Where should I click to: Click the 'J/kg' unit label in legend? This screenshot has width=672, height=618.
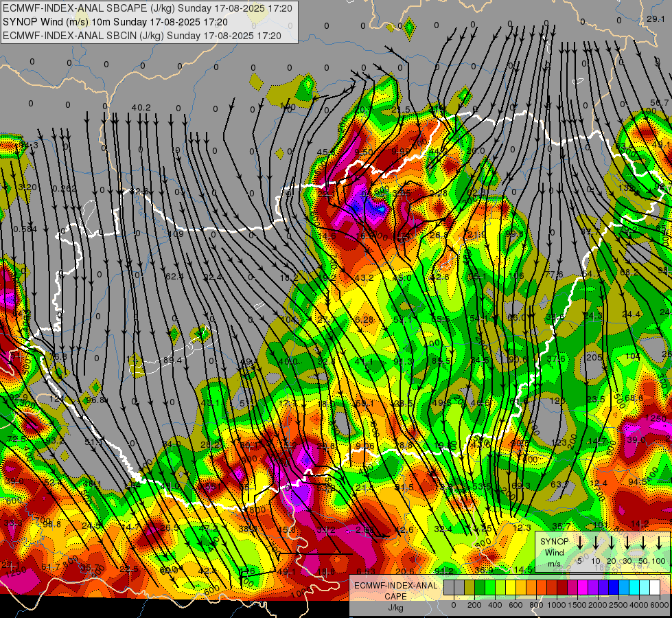point(396,608)
